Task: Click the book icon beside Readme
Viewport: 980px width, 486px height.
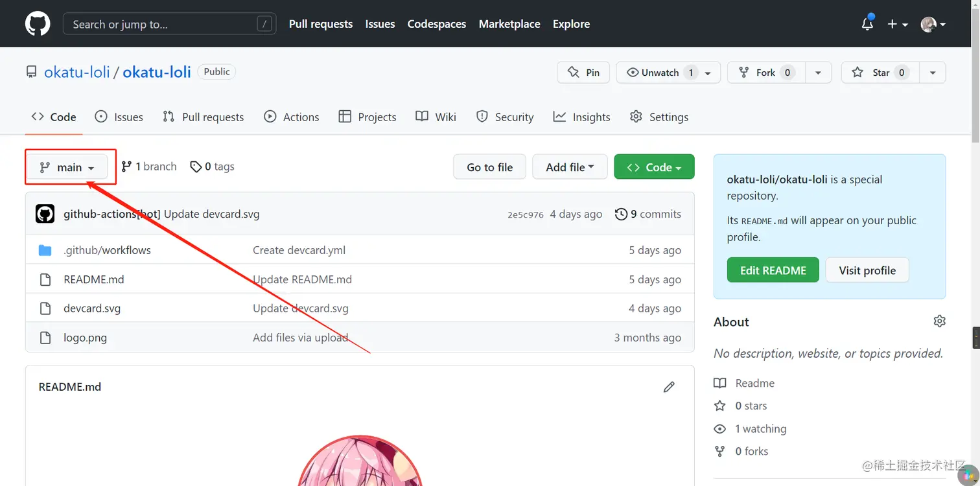Action: (720, 383)
